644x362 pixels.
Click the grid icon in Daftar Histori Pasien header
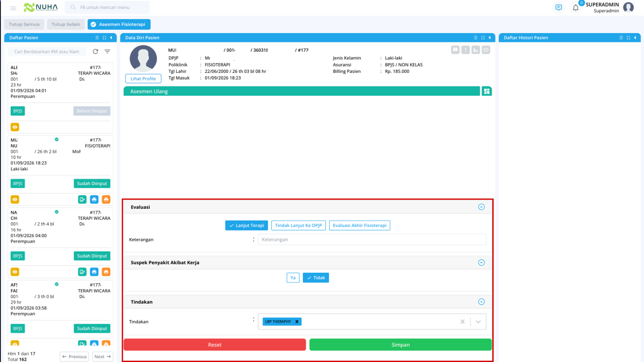621,38
